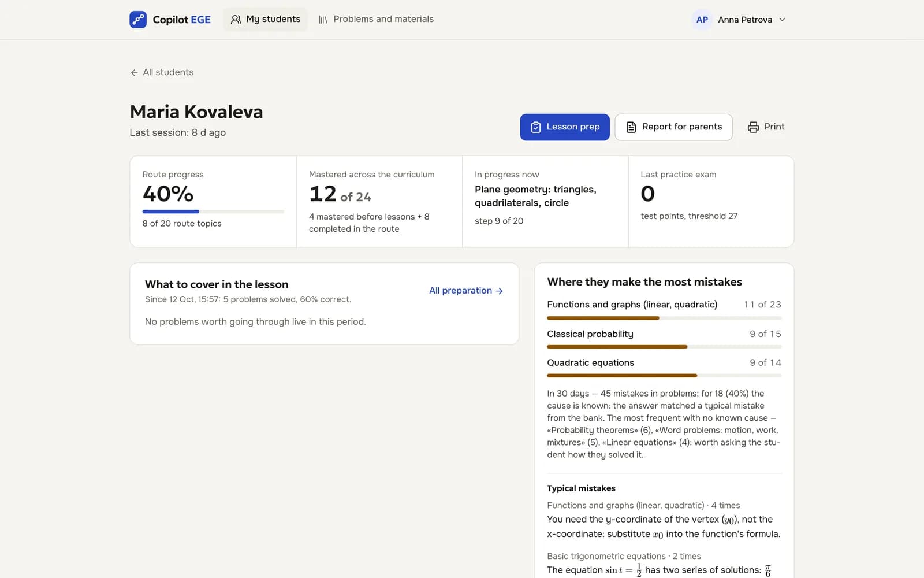
Task: Click the Quadratic equations mistakes bar
Action: point(664,376)
